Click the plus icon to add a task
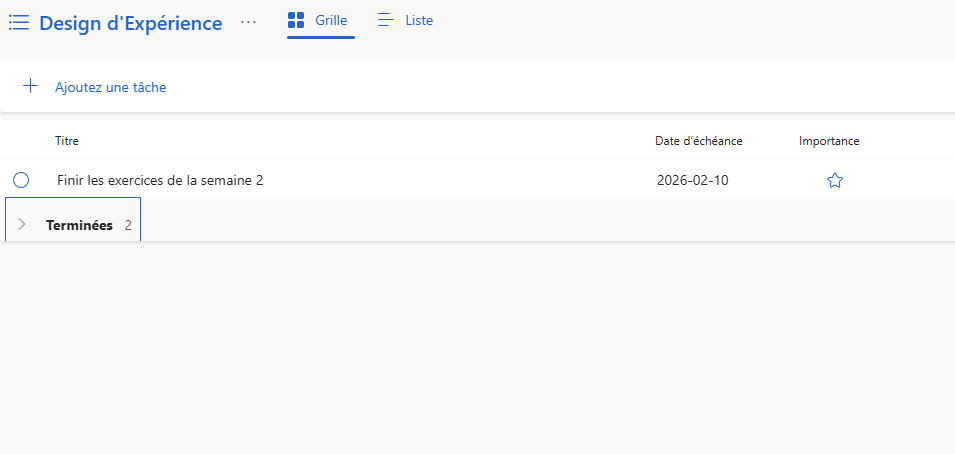 (x=31, y=86)
